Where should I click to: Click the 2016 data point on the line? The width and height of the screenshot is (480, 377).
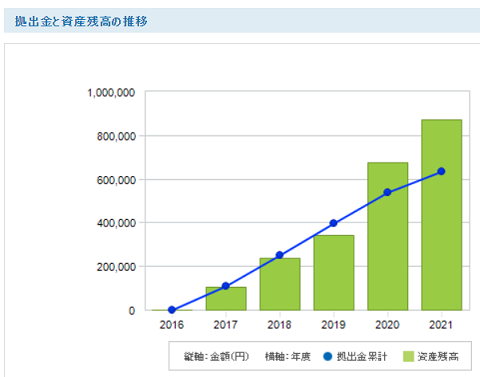pos(172,310)
